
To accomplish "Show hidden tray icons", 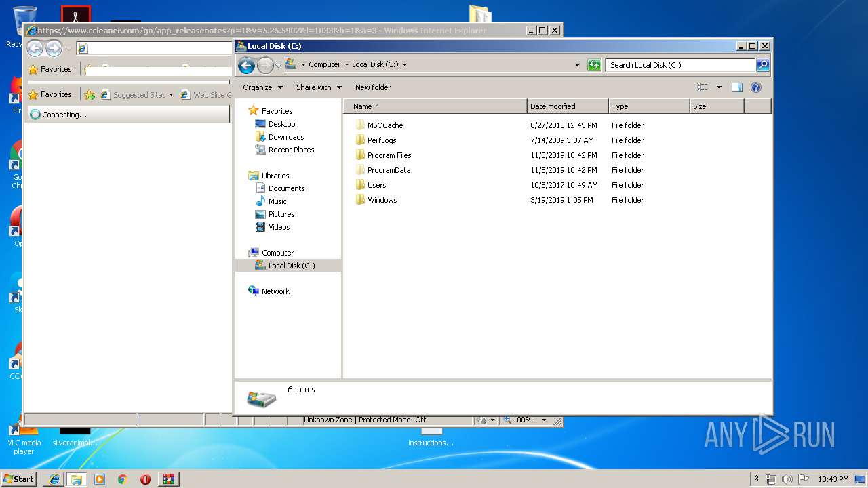I will click(x=757, y=479).
